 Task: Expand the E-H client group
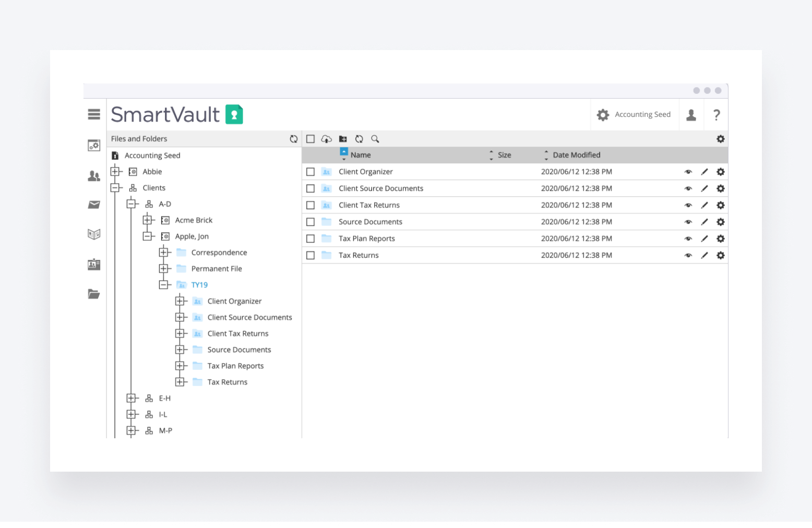pos(132,398)
